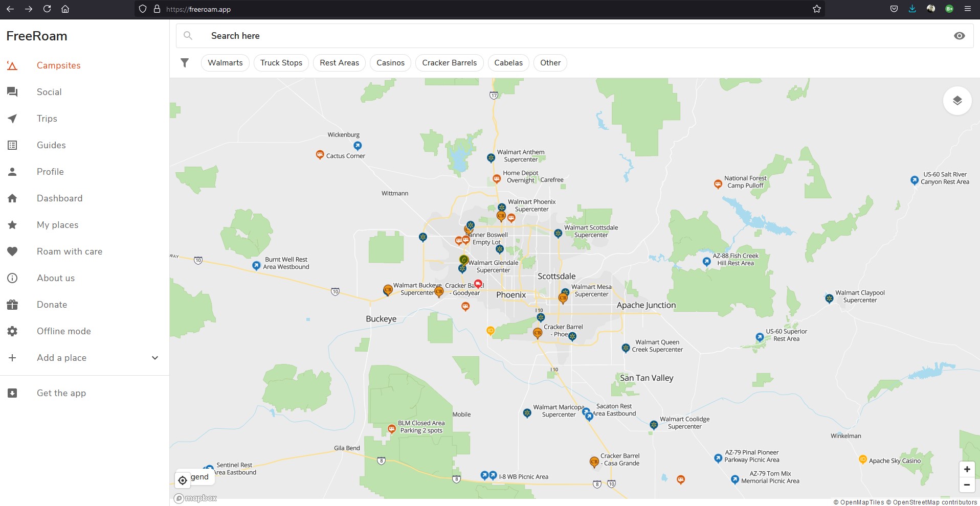The height and width of the screenshot is (506, 980).
Task: Open the browser hamburger menu
Action: (967, 9)
